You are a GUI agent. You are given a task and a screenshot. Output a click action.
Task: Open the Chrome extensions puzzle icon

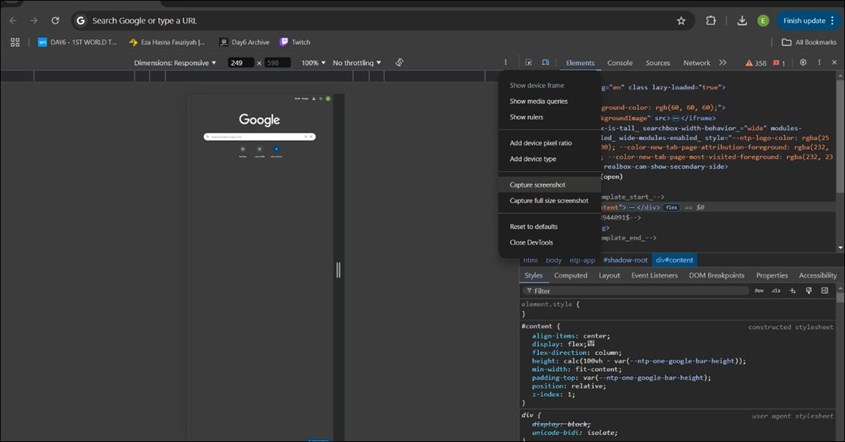[x=711, y=20]
